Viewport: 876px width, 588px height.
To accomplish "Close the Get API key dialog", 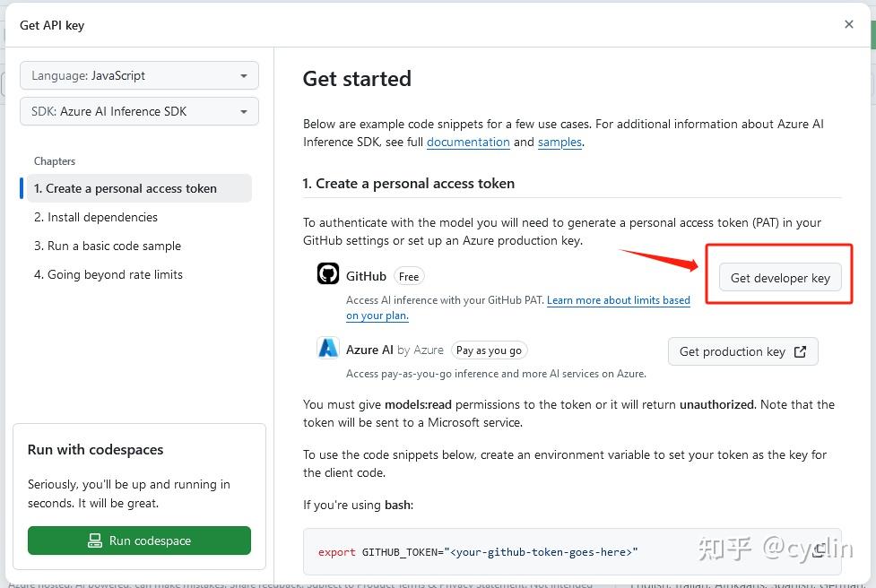I will 849,24.
